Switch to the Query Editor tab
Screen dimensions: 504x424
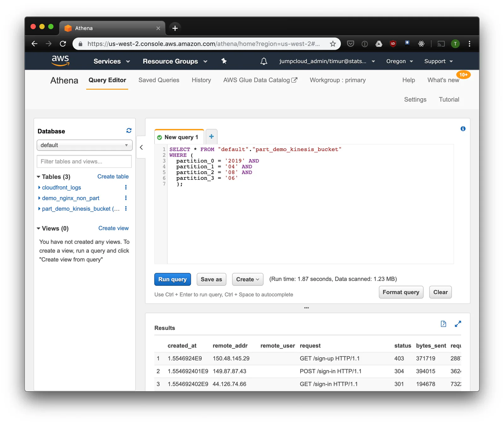[107, 80]
